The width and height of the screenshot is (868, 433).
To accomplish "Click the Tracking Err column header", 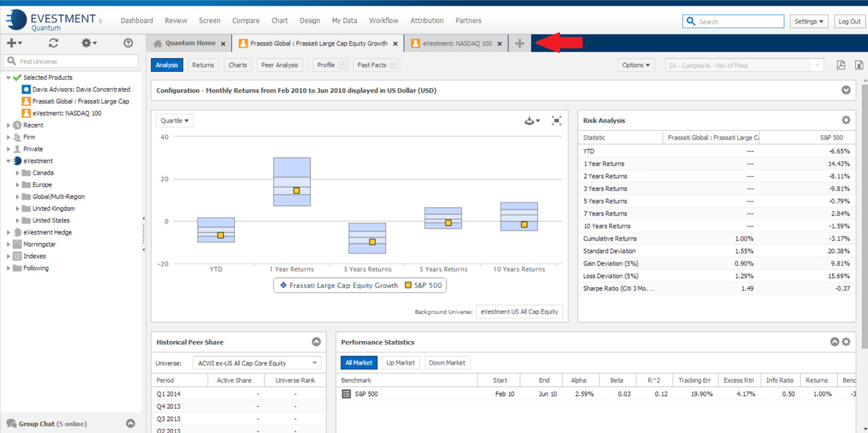I will (696, 380).
